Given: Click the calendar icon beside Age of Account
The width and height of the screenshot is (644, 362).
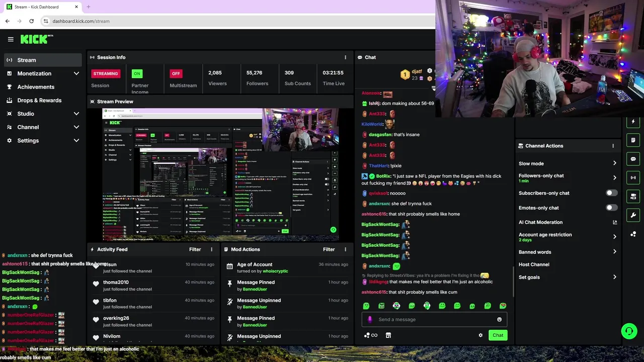Looking at the screenshot, I should [x=230, y=266].
